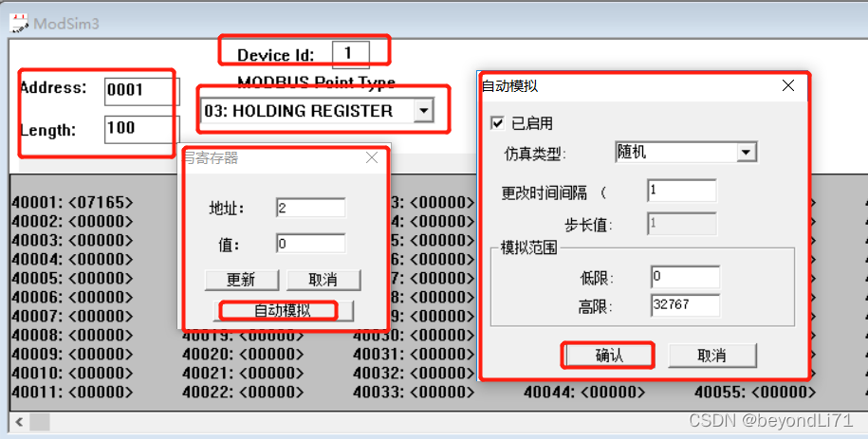
Task: Select register 40022: <00000>
Action: (243, 392)
